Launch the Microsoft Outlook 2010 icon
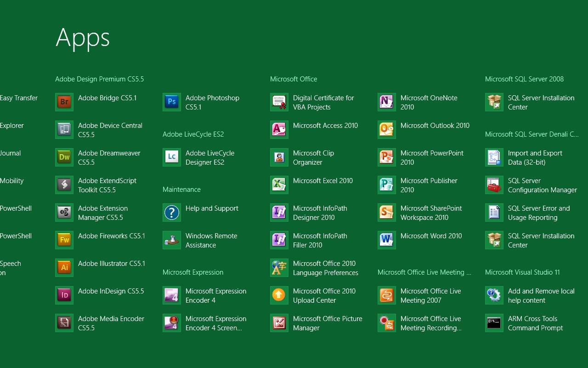The image size is (588, 368). point(387,130)
